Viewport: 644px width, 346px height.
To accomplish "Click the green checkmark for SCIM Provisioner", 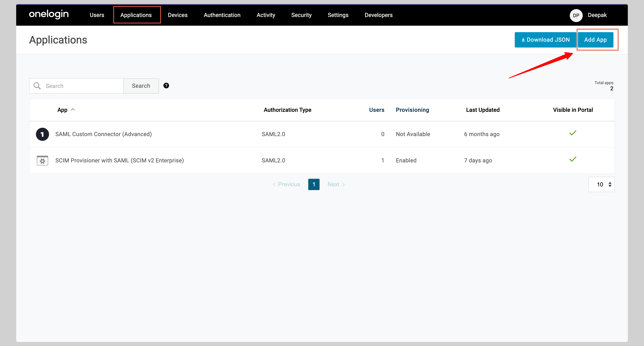I will pyautogui.click(x=573, y=160).
